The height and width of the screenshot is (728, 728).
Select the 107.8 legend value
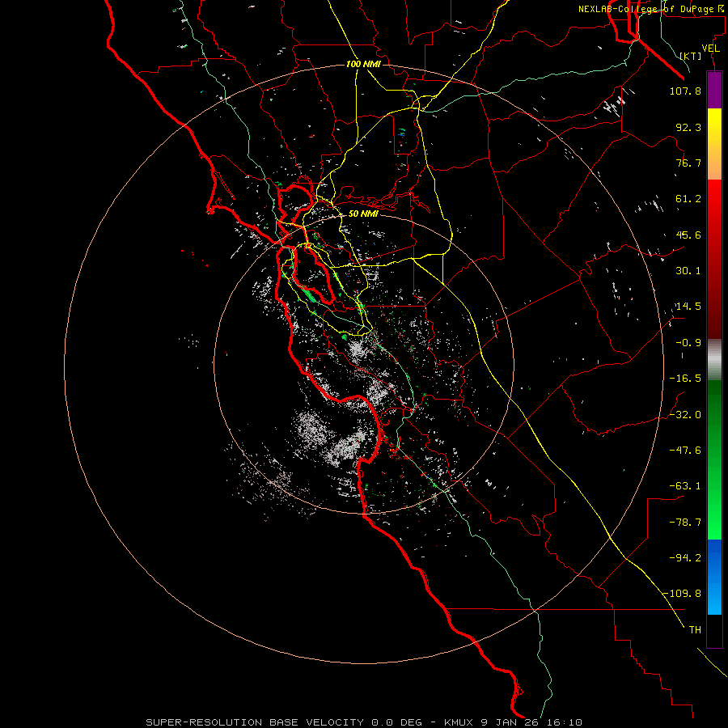[685, 91]
